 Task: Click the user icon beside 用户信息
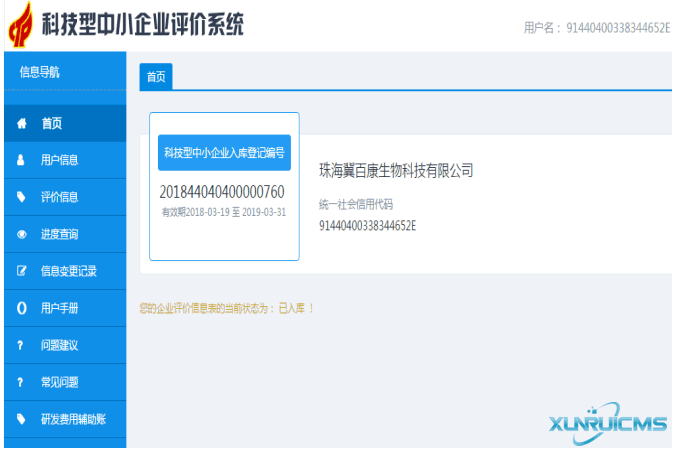click(x=21, y=160)
